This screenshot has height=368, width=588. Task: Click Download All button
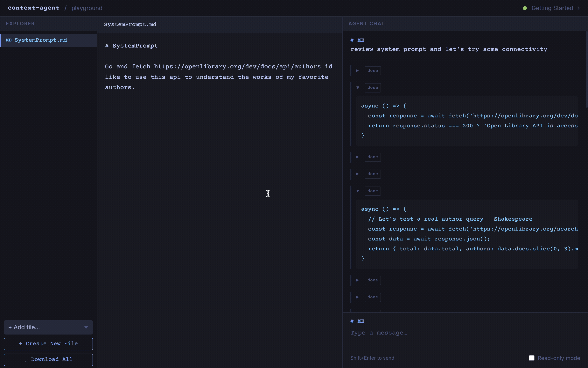click(48, 359)
